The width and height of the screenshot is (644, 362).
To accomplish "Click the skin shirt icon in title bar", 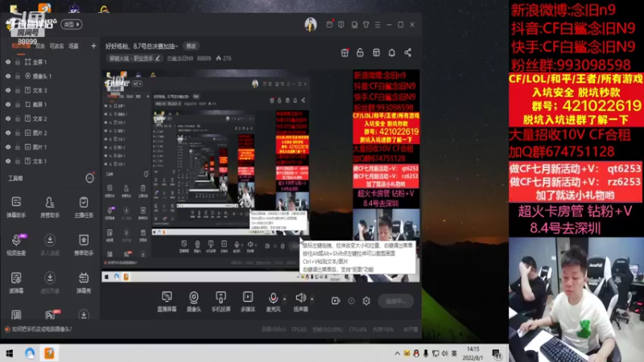I will click(366, 25).
